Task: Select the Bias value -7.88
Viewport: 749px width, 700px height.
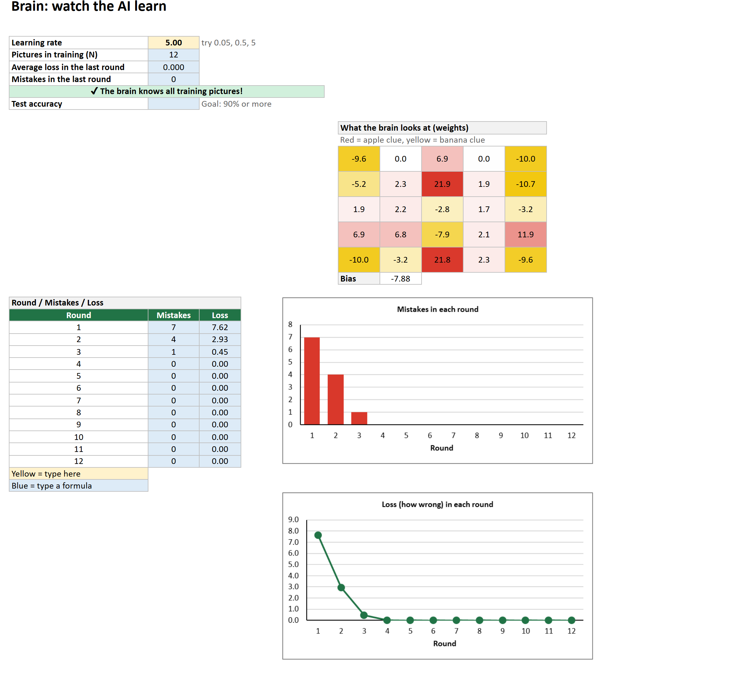Action: tap(400, 279)
